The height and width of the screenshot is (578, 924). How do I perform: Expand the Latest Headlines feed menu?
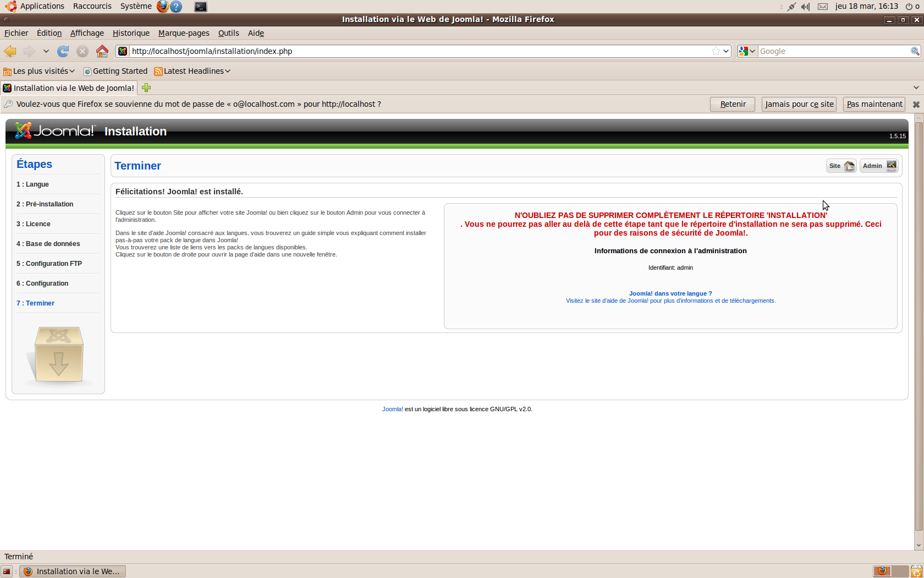pyautogui.click(x=193, y=71)
